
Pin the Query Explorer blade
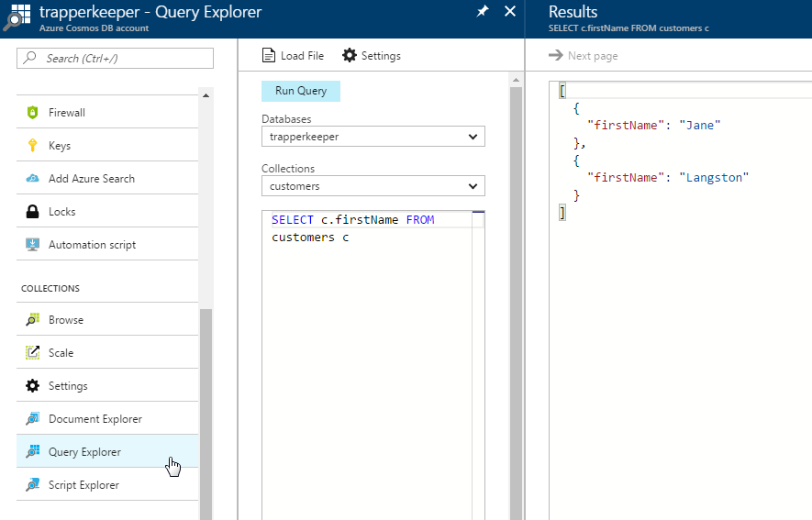pos(483,11)
